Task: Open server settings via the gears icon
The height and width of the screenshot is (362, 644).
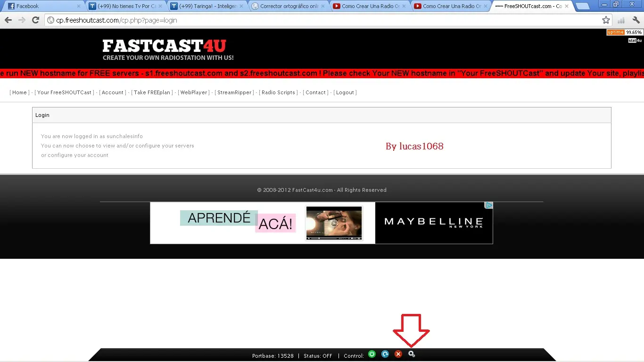Action: [412, 354]
